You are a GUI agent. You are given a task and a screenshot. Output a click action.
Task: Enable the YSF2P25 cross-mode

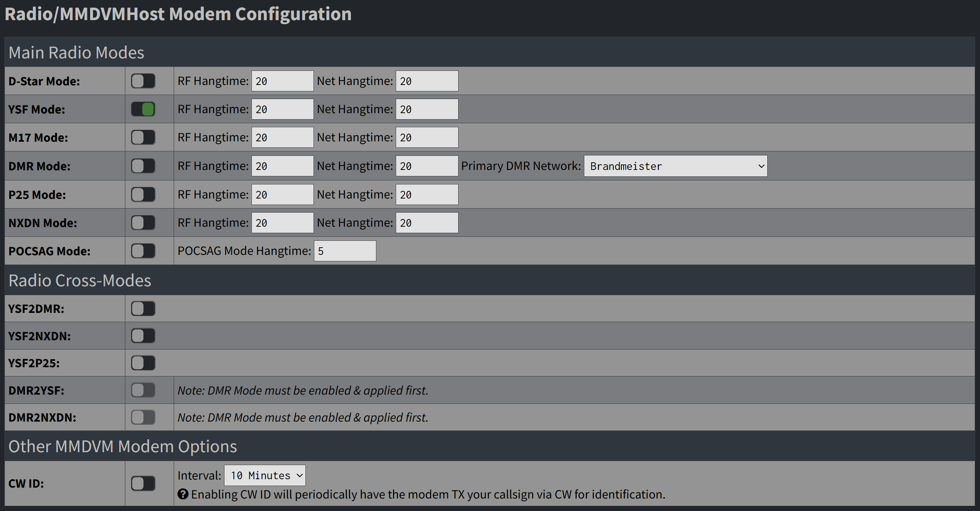click(x=143, y=362)
